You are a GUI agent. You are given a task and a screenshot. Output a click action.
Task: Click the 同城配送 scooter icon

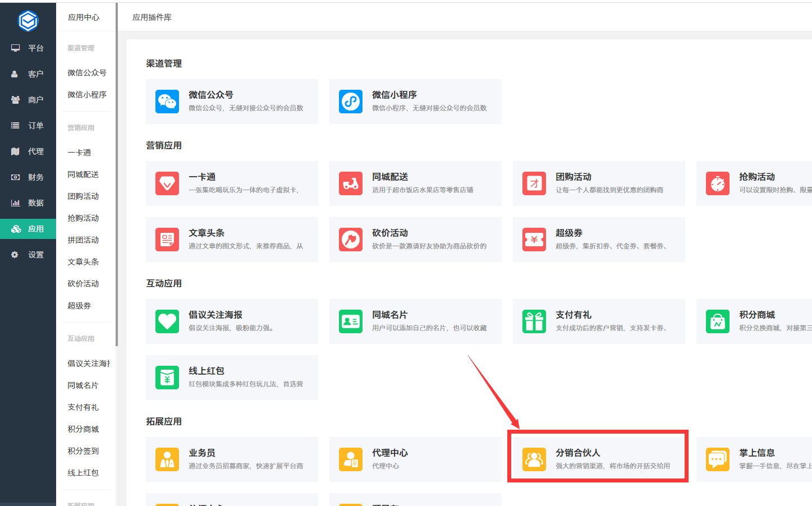[x=351, y=183]
